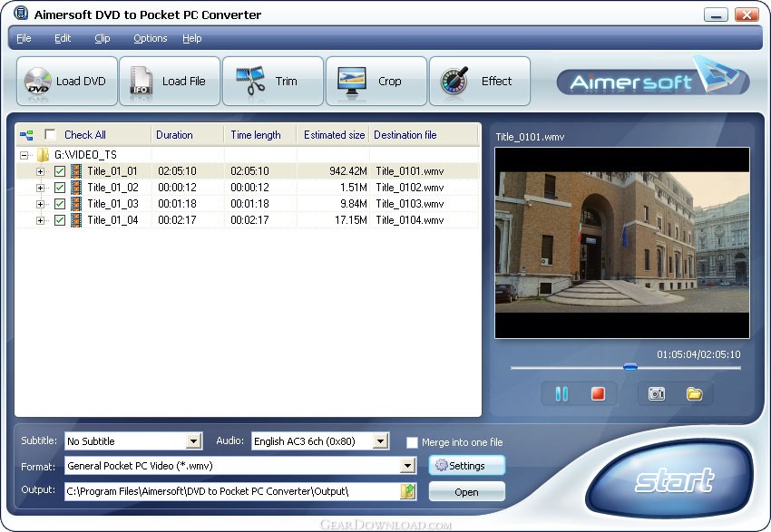Screen dimensions: 771x532
Task: Click the Load File IFO icon
Action: coord(142,81)
